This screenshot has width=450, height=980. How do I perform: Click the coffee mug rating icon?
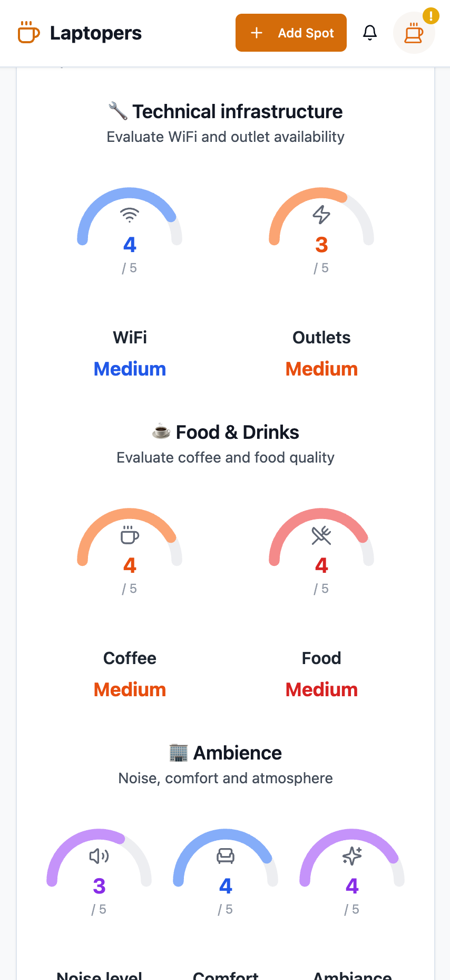pos(130,535)
